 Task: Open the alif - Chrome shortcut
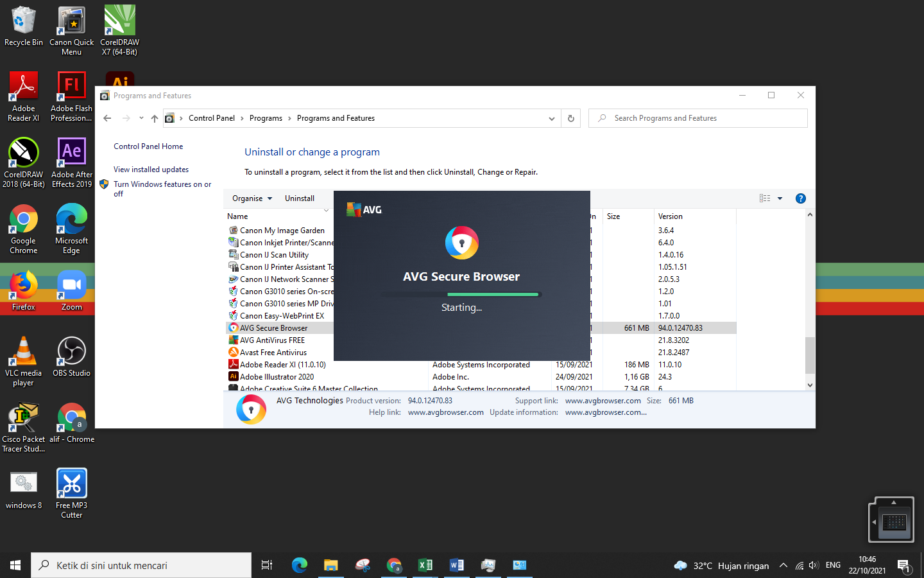(71, 423)
